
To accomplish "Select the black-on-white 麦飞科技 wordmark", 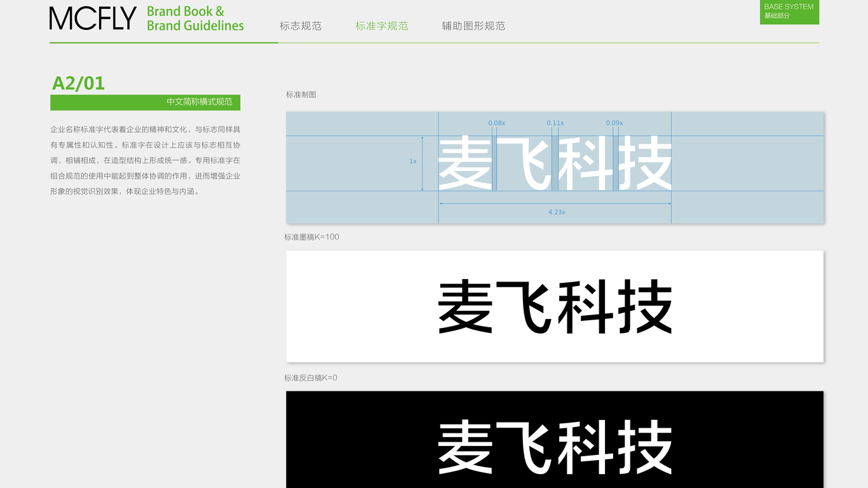I will point(555,306).
